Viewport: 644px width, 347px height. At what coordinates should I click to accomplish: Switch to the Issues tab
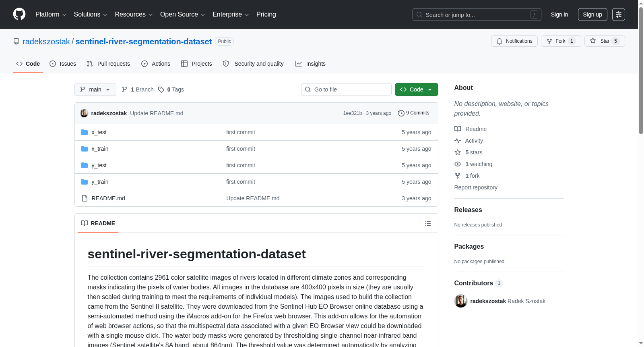click(63, 64)
